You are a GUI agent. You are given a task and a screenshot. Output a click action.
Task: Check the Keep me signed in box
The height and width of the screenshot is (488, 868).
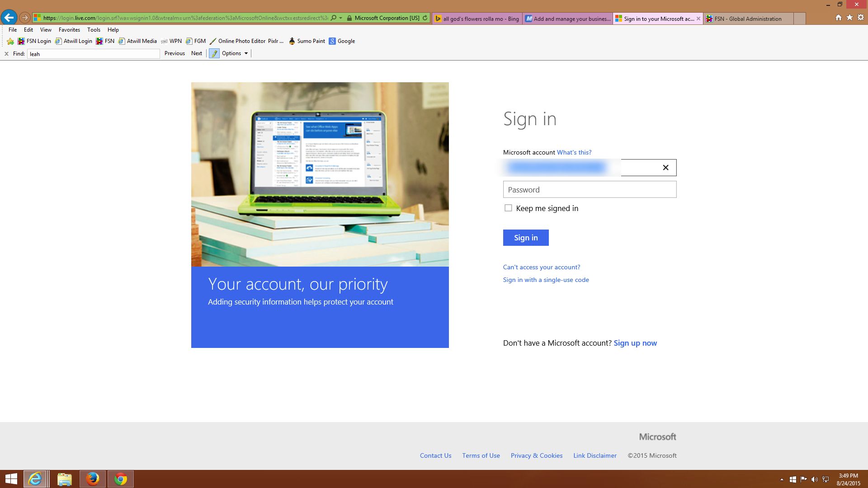coord(508,208)
